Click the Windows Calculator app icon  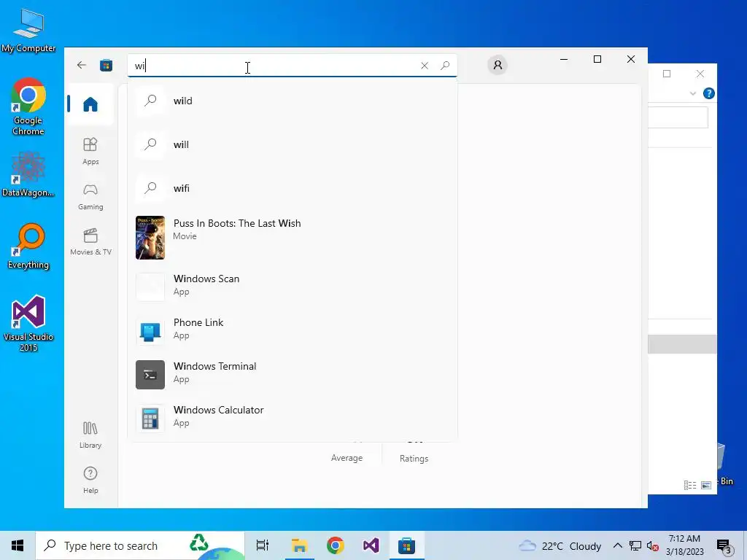pos(150,419)
